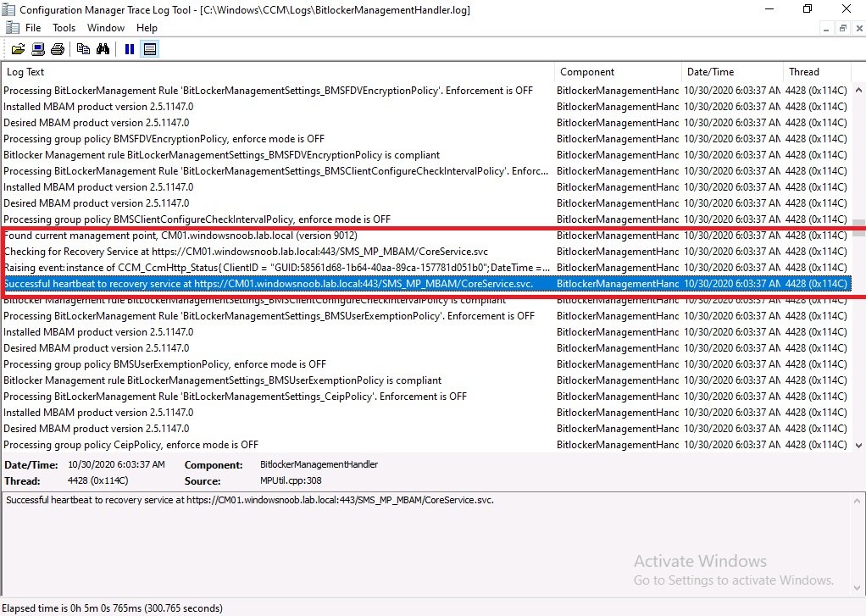Click the Component value 'BitlockerManagementHandler' in the details panel
Viewport: 866px width, 616px height.
click(x=319, y=464)
